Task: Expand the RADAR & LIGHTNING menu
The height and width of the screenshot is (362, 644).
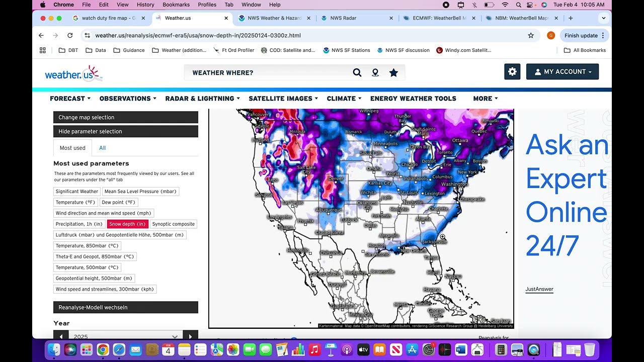Action: (x=203, y=99)
